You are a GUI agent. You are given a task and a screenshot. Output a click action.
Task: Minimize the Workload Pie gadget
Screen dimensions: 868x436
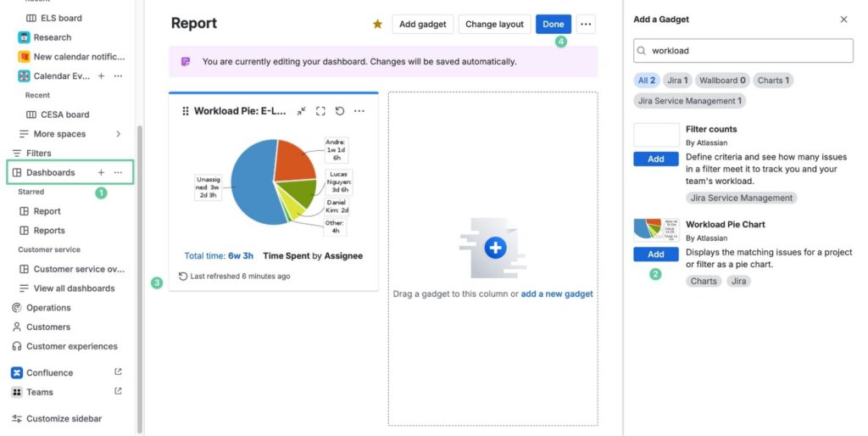click(x=301, y=111)
